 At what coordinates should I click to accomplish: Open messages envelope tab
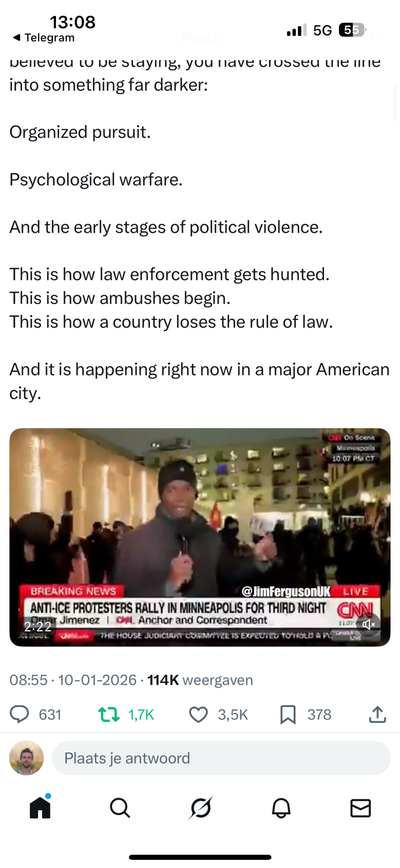click(360, 808)
